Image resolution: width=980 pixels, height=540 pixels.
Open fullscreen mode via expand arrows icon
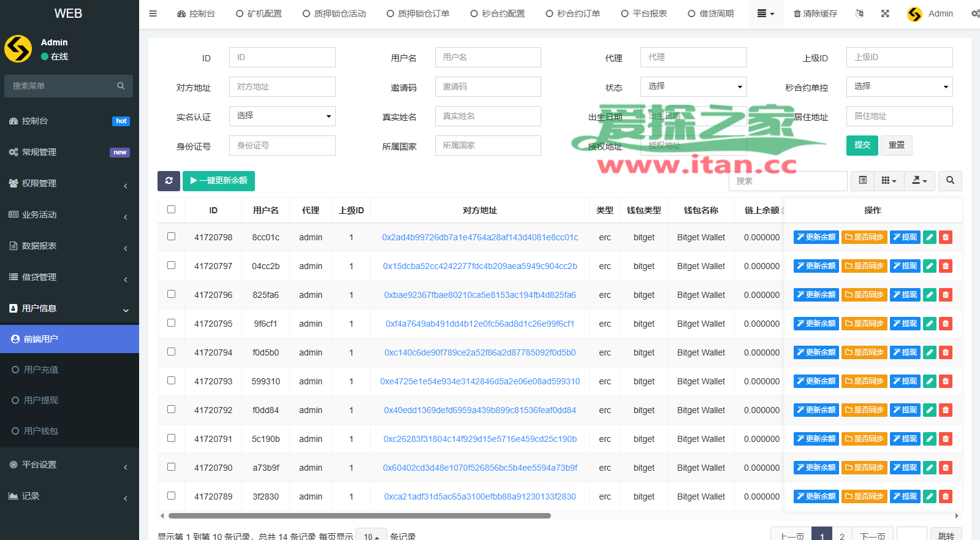click(885, 13)
